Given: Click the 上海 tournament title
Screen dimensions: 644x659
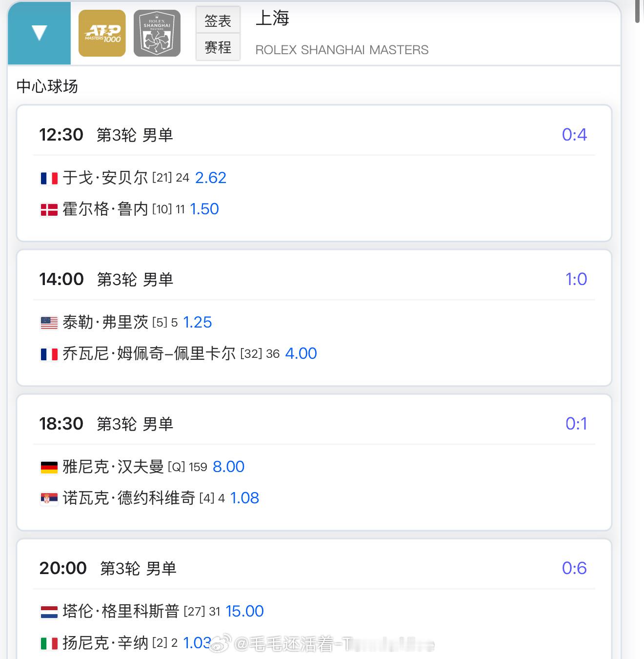Looking at the screenshot, I should point(272,19).
